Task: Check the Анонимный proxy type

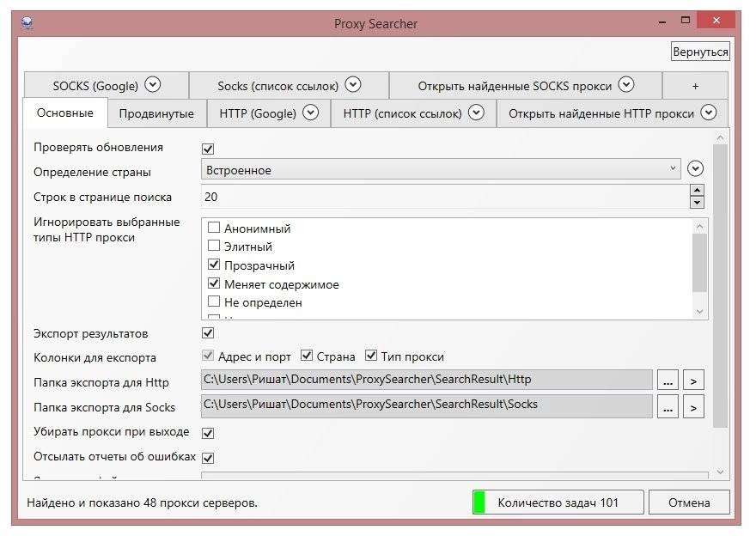Action: click(214, 227)
